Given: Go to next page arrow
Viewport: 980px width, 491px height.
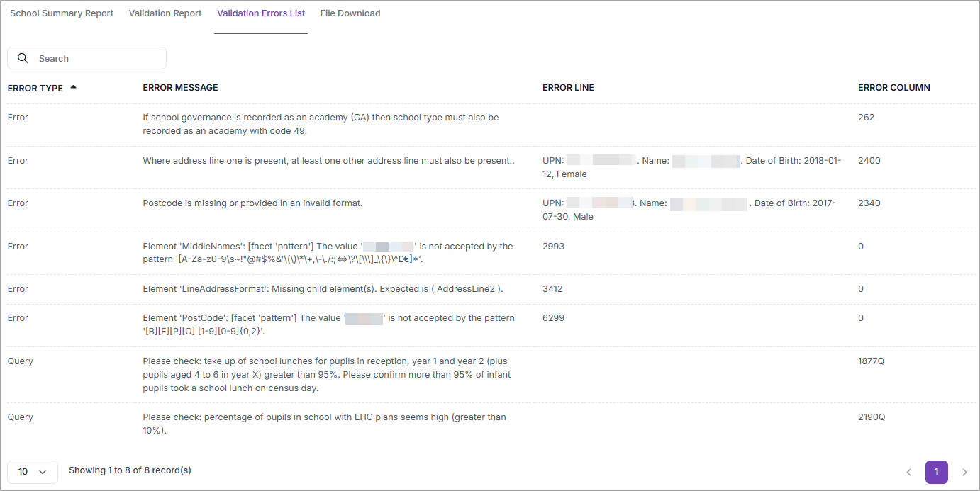Looking at the screenshot, I should [964, 472].
